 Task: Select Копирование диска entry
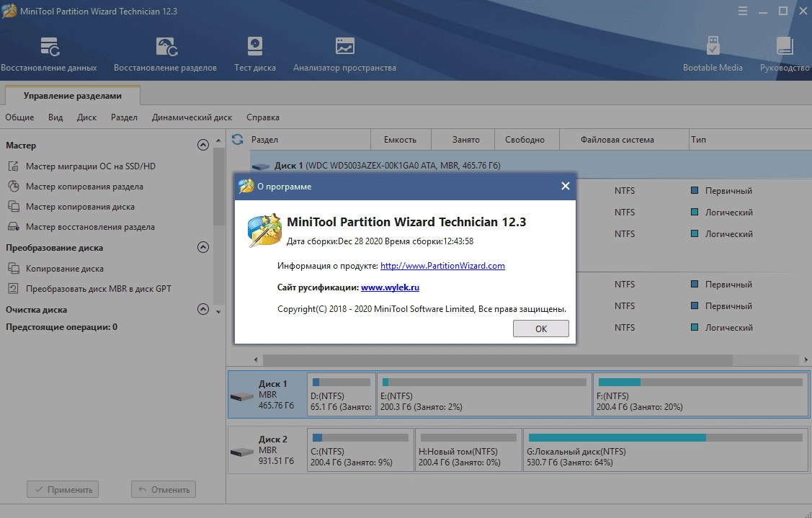point(65,268)
